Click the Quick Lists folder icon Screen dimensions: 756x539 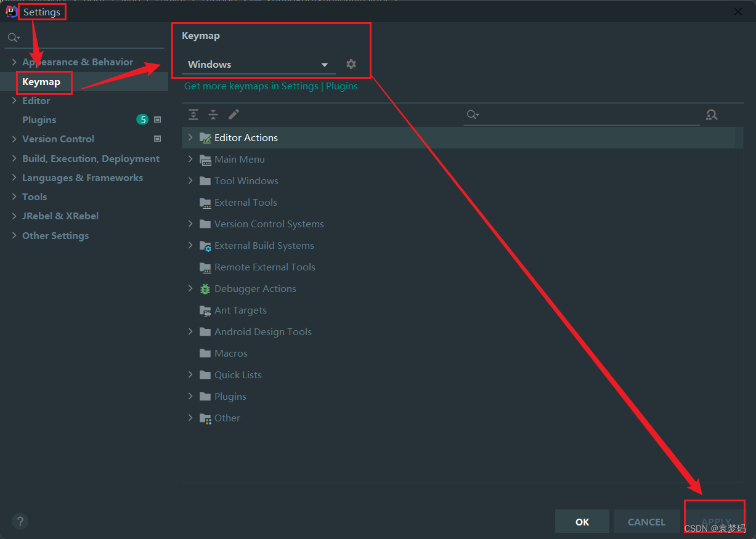tap(205, 375)
